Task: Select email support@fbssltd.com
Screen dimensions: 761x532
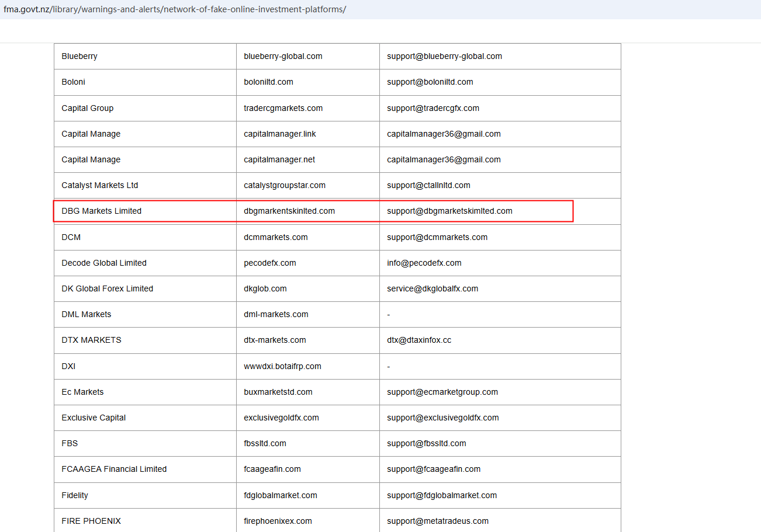Action: [x=427, y=443]
